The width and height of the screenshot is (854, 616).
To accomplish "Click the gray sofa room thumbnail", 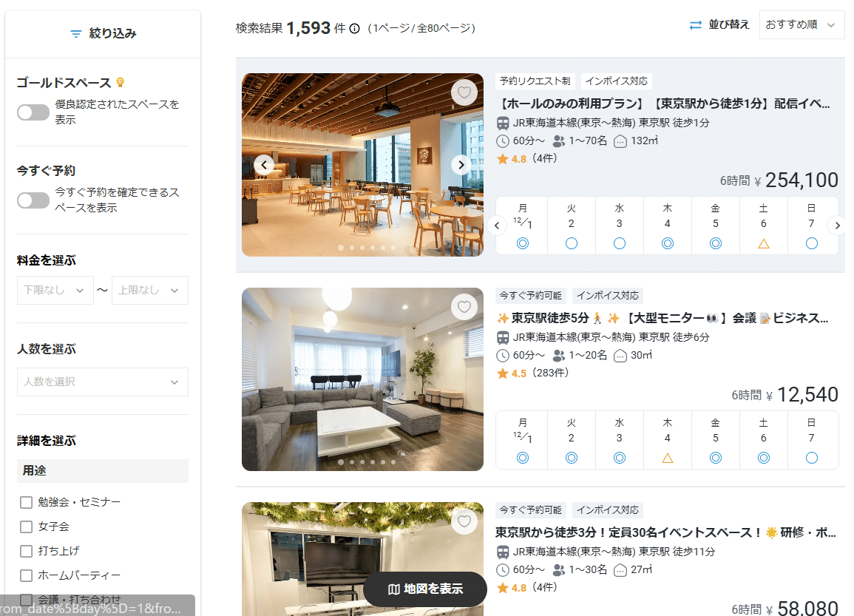I will pos(362,379).
